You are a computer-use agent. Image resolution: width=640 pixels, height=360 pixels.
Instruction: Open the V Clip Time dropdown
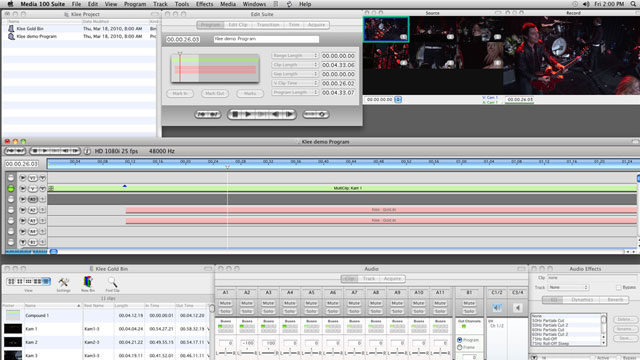[x=295, y=83]
